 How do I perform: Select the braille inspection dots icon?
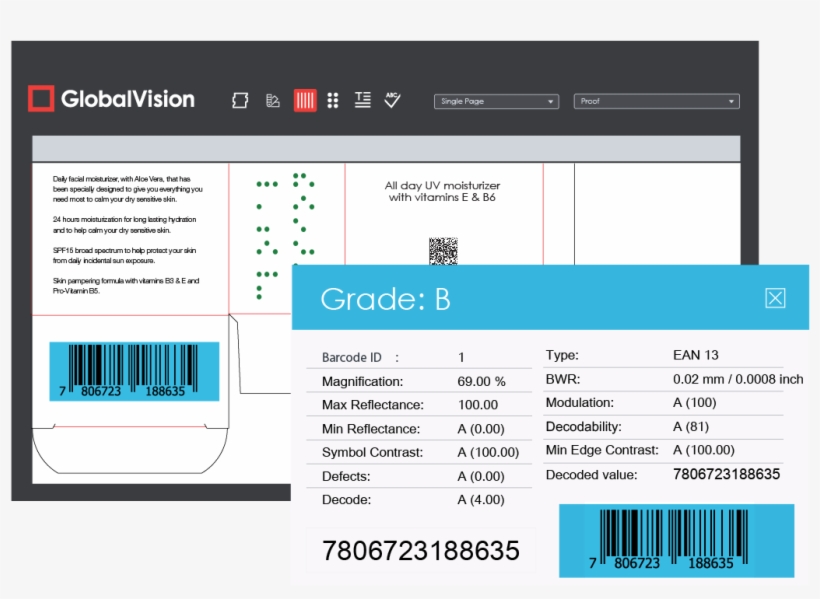pos(333,100)
